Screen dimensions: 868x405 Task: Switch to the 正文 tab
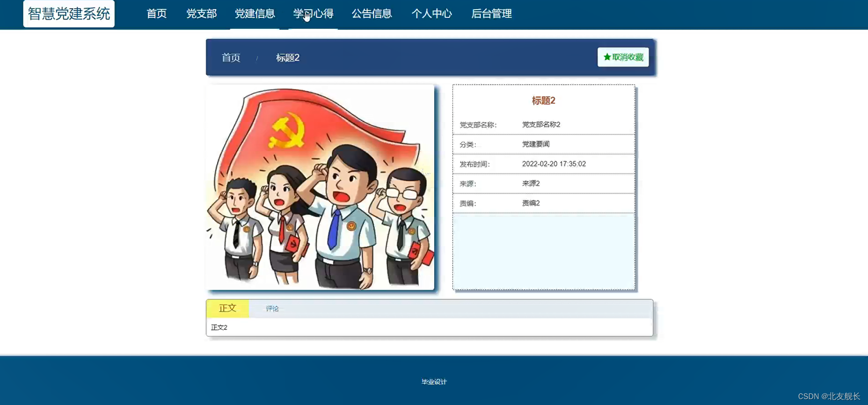228,308
